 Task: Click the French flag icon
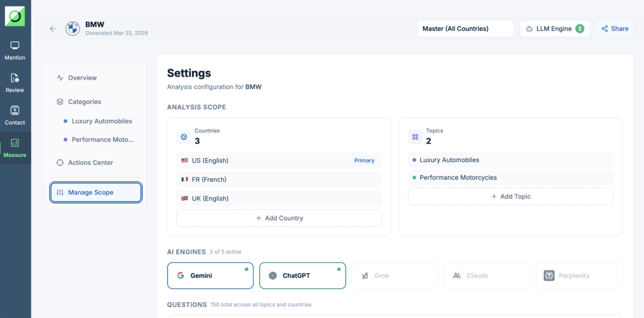(x=185, y=180)
